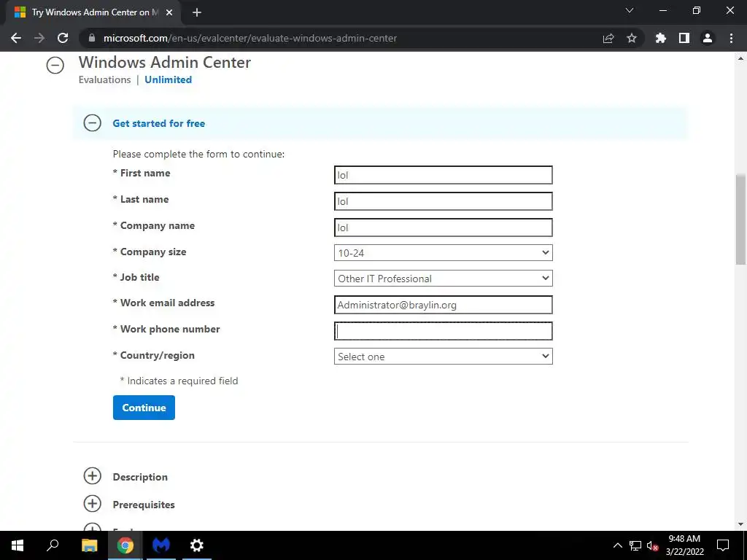
Task: Show hidden system tray icons
Action: pos(617,545)
